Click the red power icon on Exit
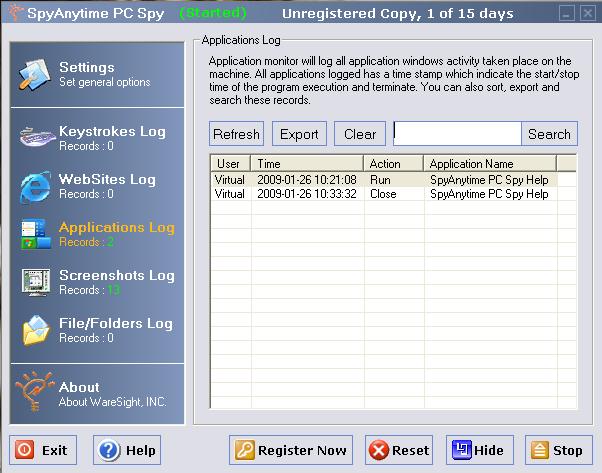 click(x=24, y=450)
